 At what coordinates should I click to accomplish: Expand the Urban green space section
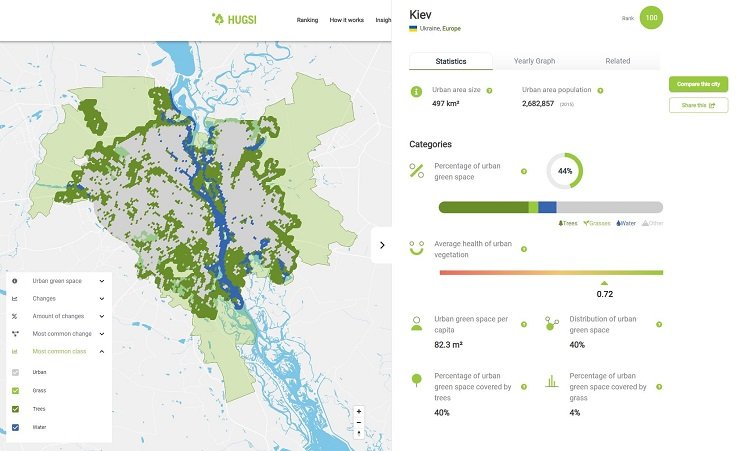coord(101,282)
